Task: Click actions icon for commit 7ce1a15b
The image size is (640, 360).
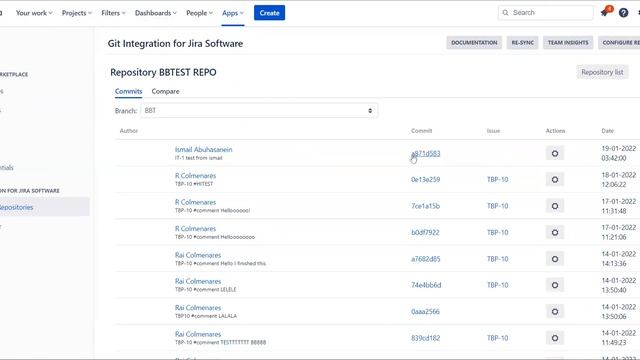Action: [x=555, y=206]
